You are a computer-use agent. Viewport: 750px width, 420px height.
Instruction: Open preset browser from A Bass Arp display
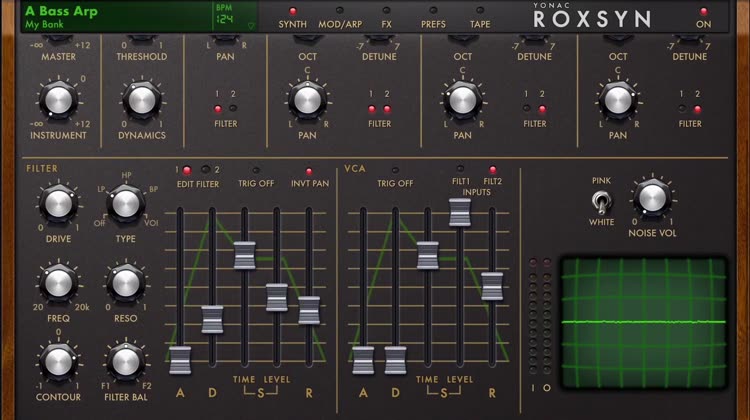pos(61,11)
